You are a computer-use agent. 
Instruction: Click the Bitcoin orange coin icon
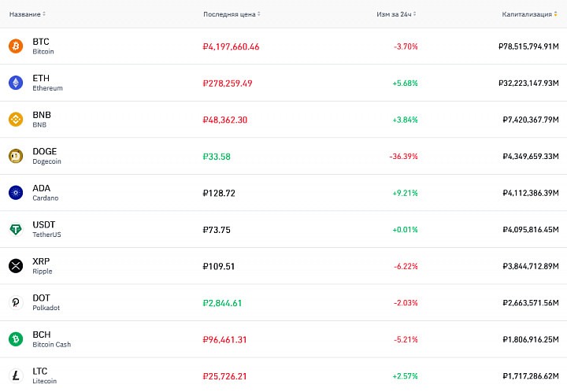tap(16, 46)
